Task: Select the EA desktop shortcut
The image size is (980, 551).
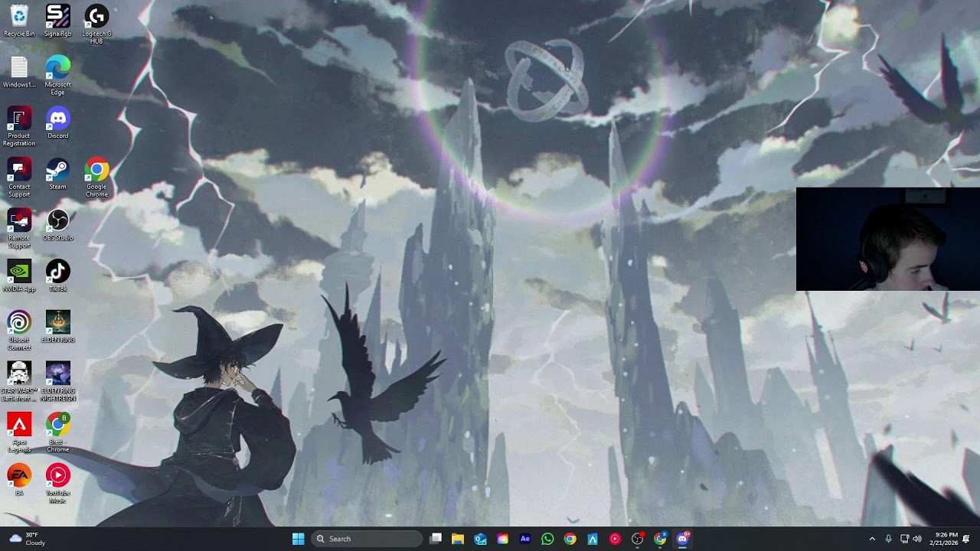Action: tap(19, 481)
